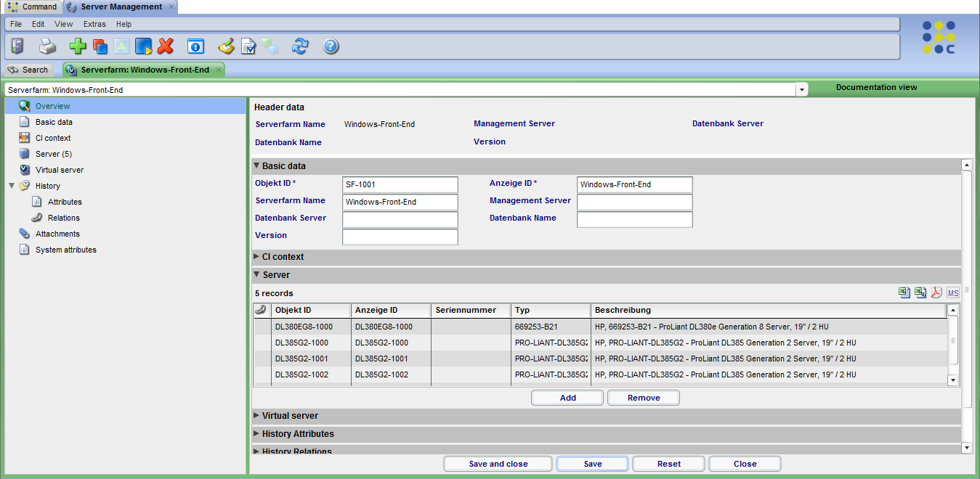Image resolution: width=980 pixels, height=479 pixels.
Task: Expand the CI context section
Action: (256, 257)
